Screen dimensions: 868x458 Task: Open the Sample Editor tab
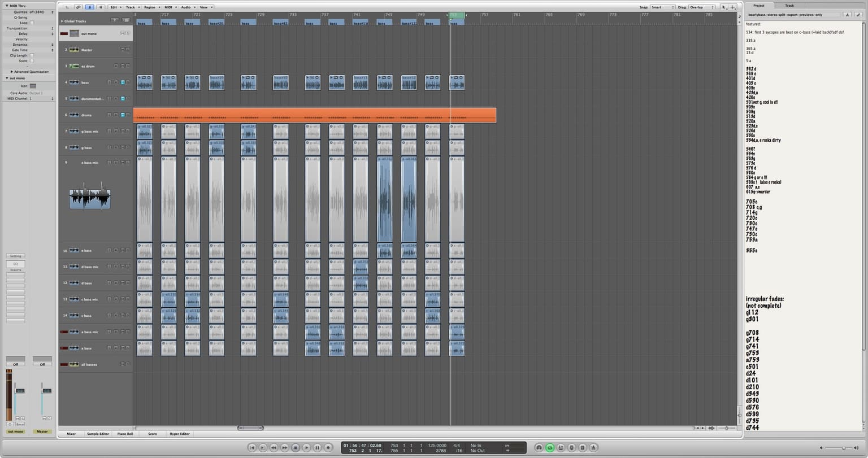98,434
